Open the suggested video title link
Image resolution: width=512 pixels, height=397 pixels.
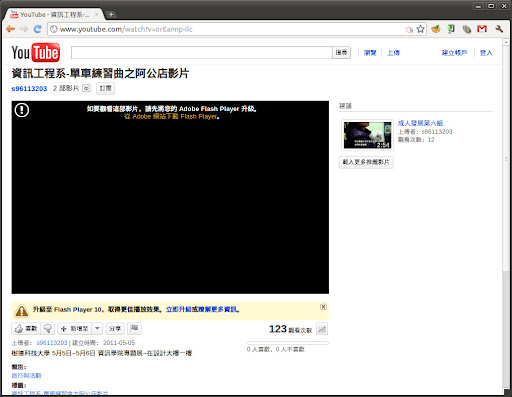[420, 123]
